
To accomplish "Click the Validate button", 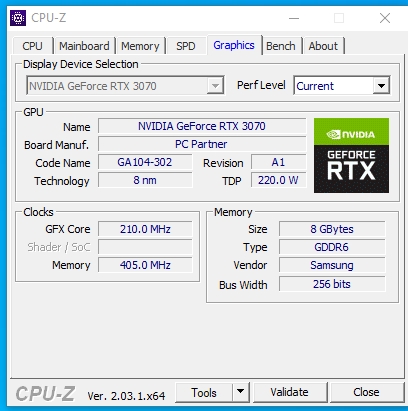I will tap(290, 392).
